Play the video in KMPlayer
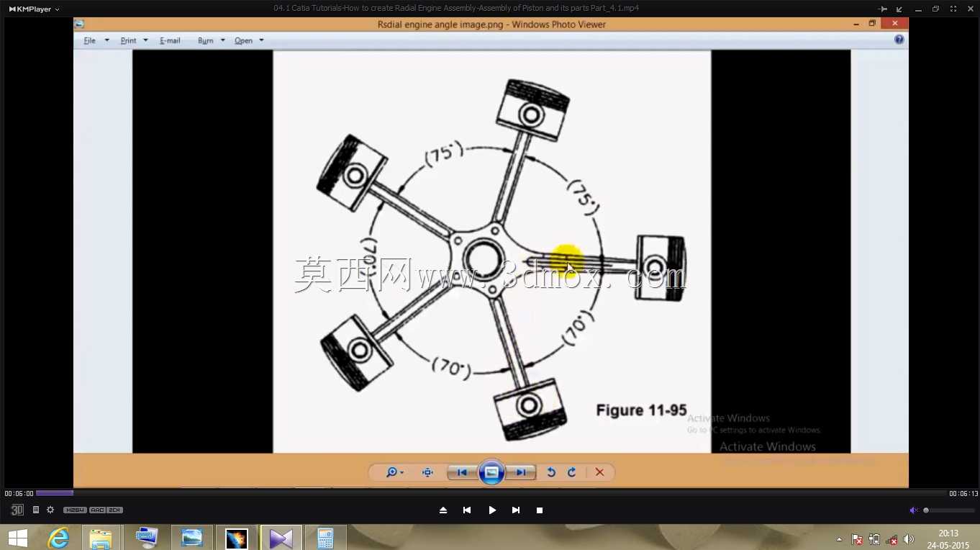980x550 pixels. tap(492, 510)
